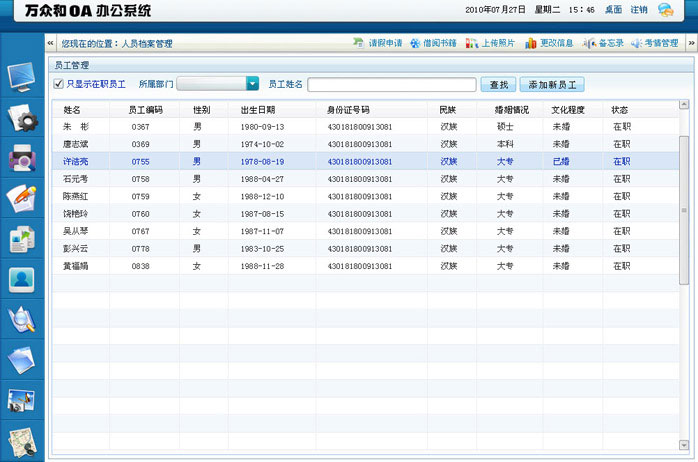The height and width of the screenshot is (462, 698).
Task: Select the notepad with pencil sidebar icon
Action: tap(22, 197)
